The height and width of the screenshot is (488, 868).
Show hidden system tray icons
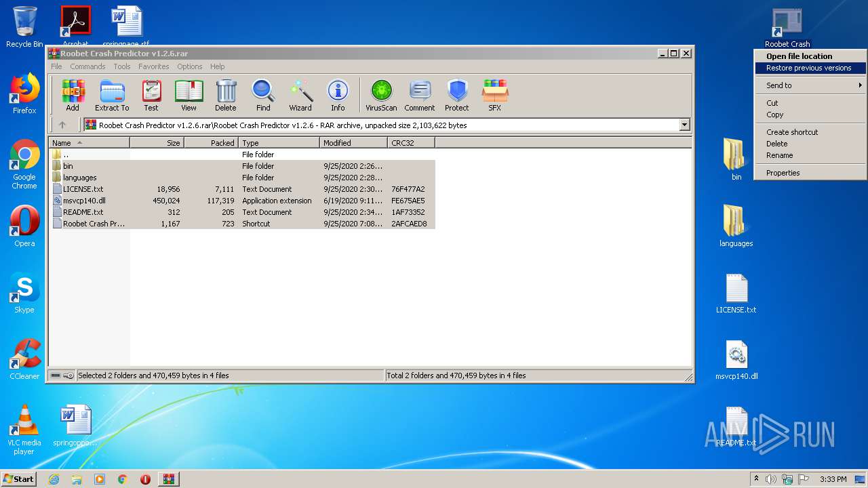tap(756, 479)
